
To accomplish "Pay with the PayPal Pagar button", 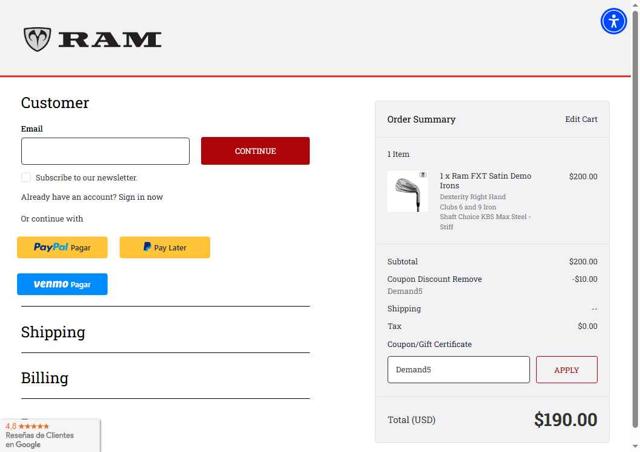I will pyautogui.click(x=62, y=247).
